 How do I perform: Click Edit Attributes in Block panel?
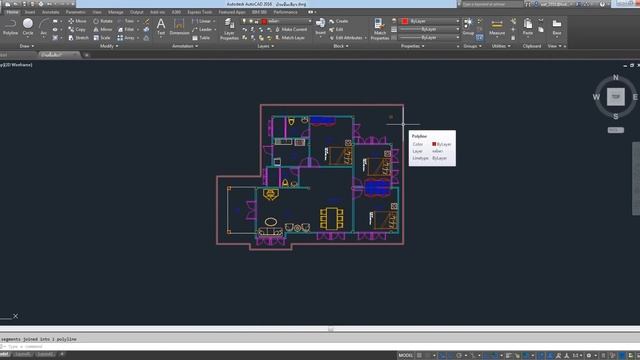click(x=346, y=38)
